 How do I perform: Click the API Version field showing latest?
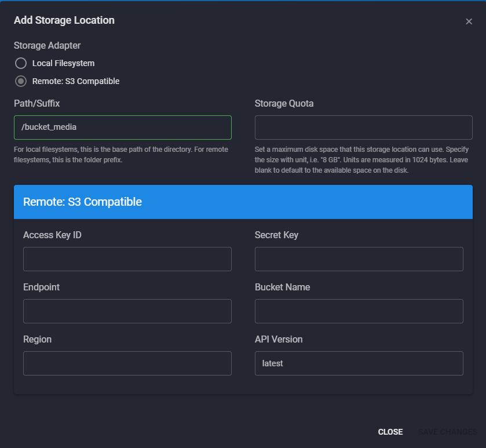pyautogui.click(x=359, y=363)
